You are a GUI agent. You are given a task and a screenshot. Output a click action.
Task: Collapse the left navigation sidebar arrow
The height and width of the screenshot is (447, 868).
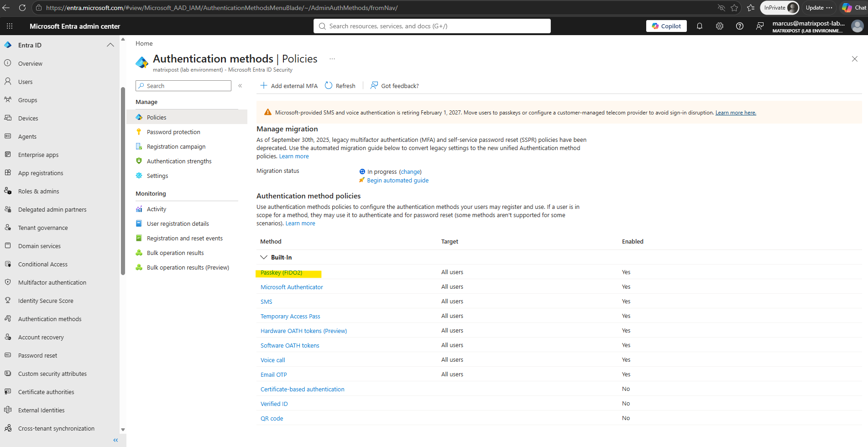click(x=115, y=440)
